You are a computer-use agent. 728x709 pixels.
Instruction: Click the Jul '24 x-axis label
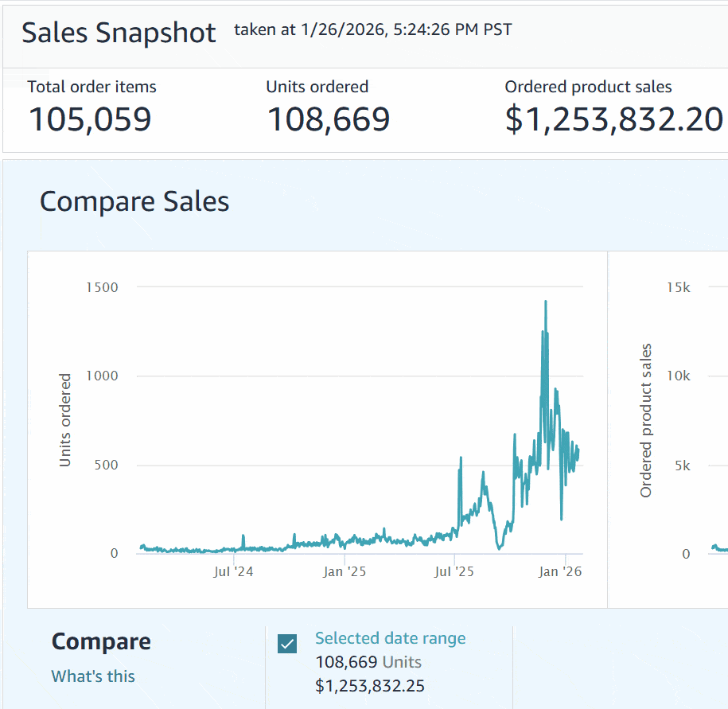click(x=233, y=571)
